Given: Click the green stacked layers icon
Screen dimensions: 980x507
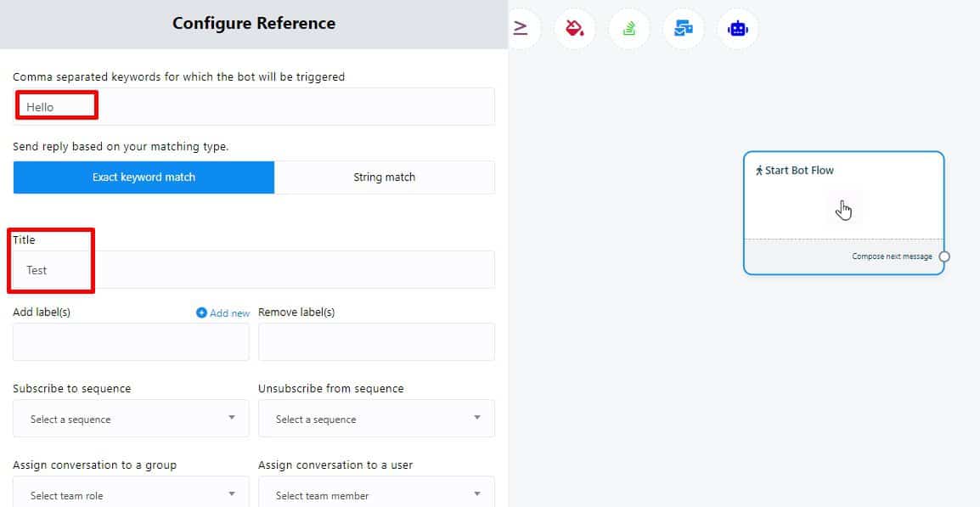Looking at the screenshot, I should click(x=629, y=29).
